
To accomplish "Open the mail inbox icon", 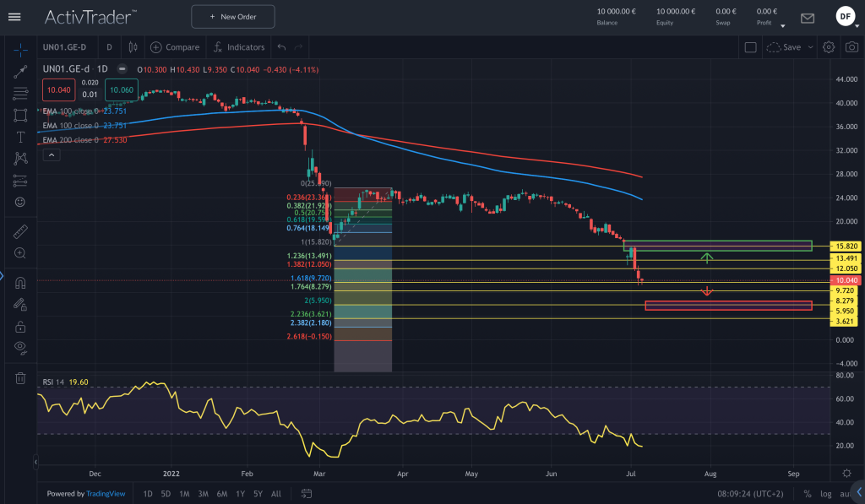I will pyautogui.click(x=808, y=18).
